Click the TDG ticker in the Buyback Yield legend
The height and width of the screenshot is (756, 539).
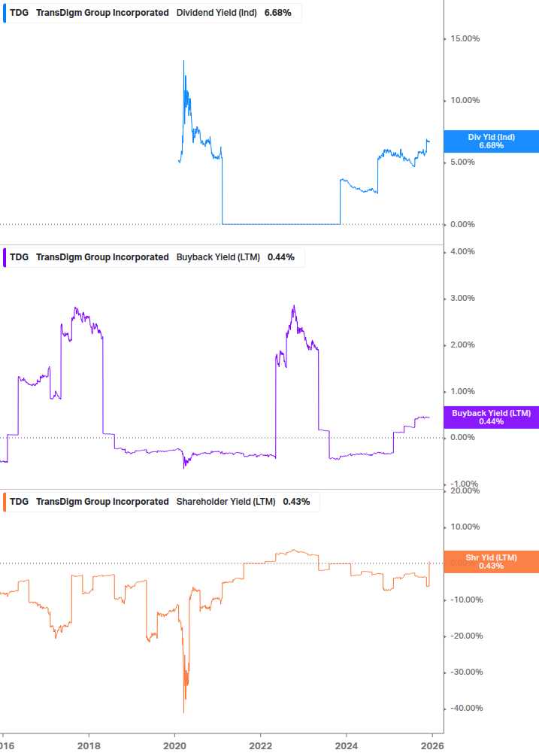(20, 257)
